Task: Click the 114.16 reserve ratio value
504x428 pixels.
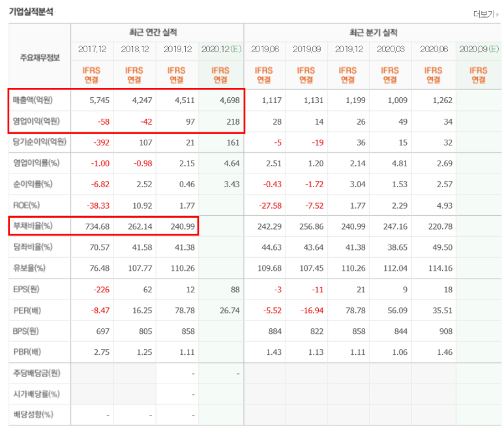Action: tap(440, 269)
